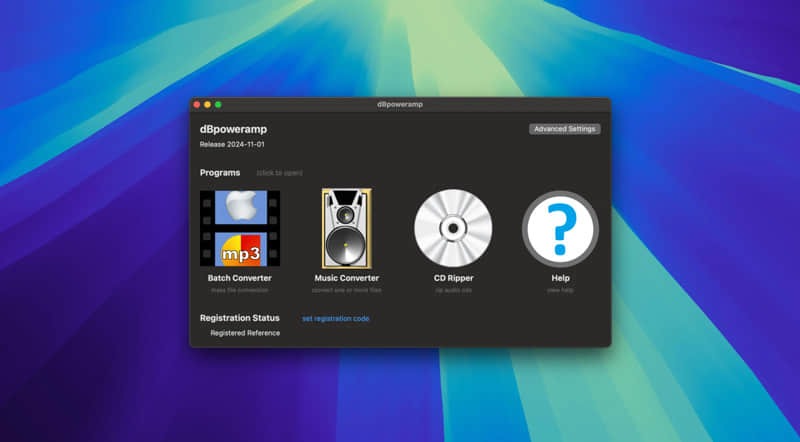Click the 'Release 2024-11-01' version text

pyautogui.click(x=232, y=145)
